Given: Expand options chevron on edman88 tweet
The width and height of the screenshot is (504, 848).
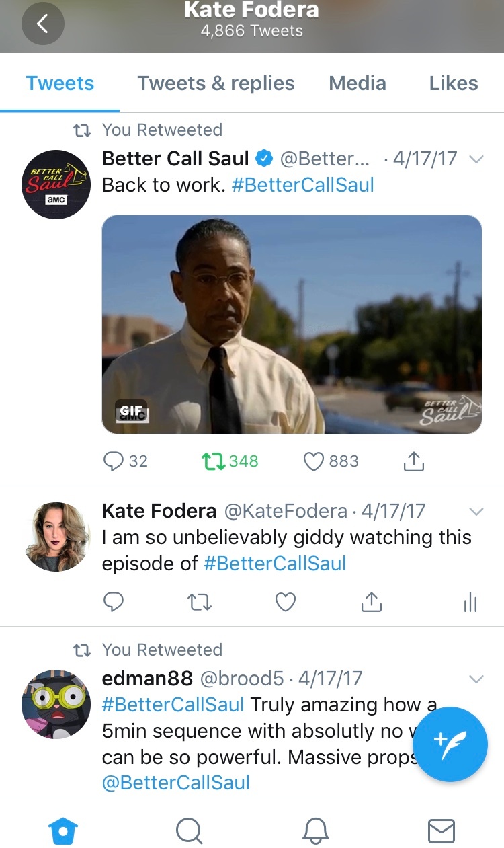Looking at the screenshot, I should pyautogui.click(x=476, y=679).
